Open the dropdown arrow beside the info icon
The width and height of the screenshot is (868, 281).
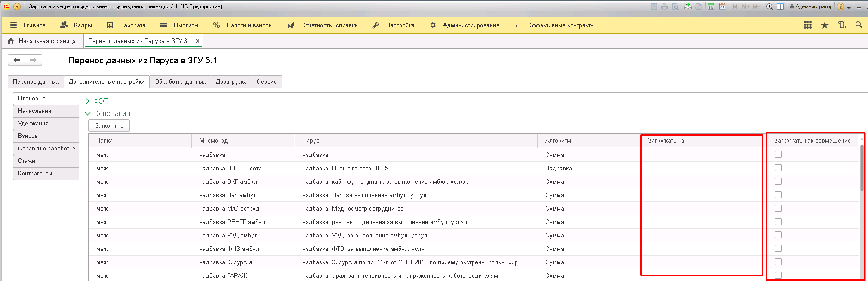pos(849,7)
